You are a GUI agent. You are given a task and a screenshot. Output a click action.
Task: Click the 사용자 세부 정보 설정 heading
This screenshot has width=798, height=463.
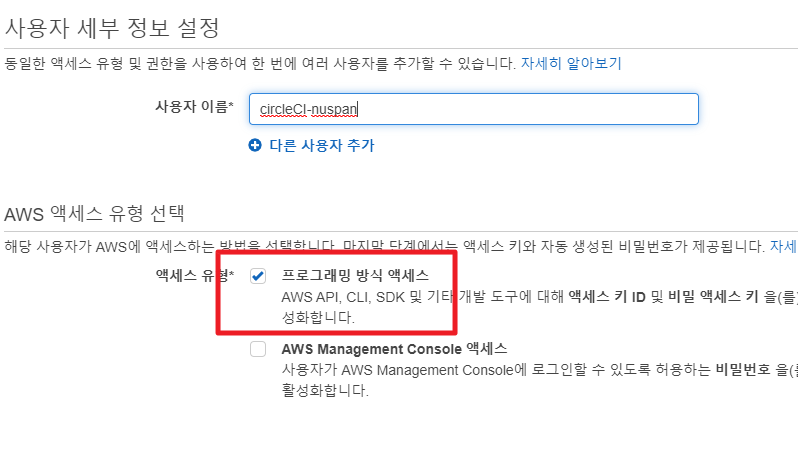112,27
